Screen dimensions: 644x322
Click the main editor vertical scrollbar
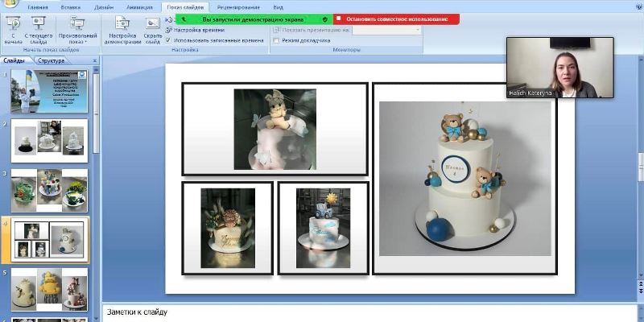tap(640, 167)
